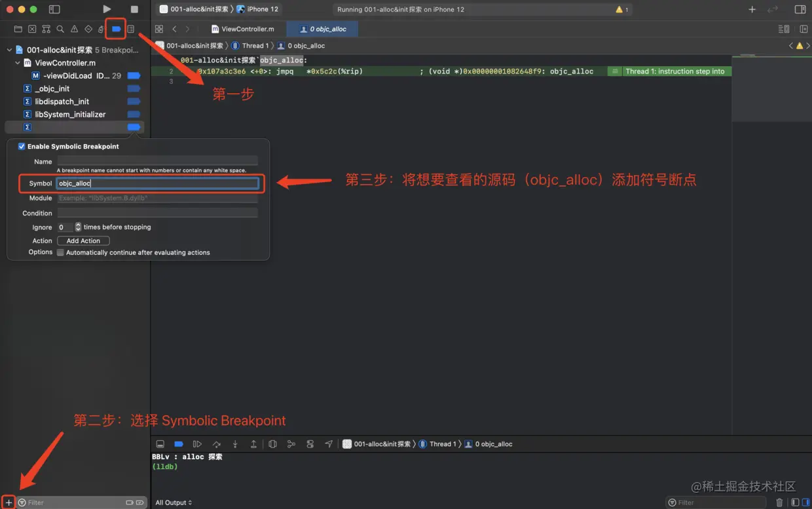Open 0 objc_alloc in editor jump bar
This screenshot has height=509, width=812.
click(301, 46)
